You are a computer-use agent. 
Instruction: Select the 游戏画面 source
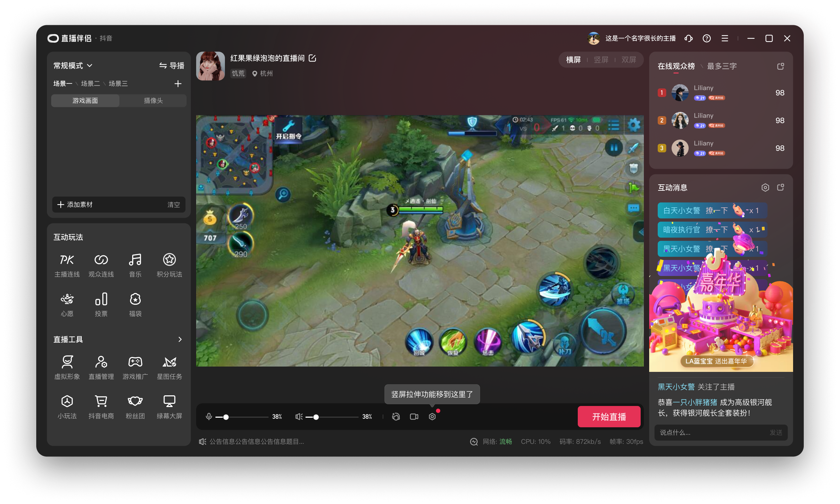coord(85,101)
